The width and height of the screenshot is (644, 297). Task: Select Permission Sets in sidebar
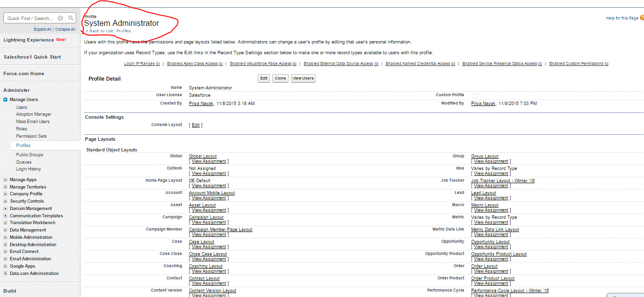31,136
